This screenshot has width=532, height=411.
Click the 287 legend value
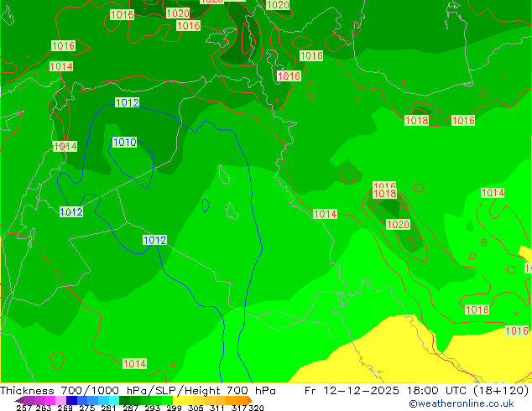[131, 408]
